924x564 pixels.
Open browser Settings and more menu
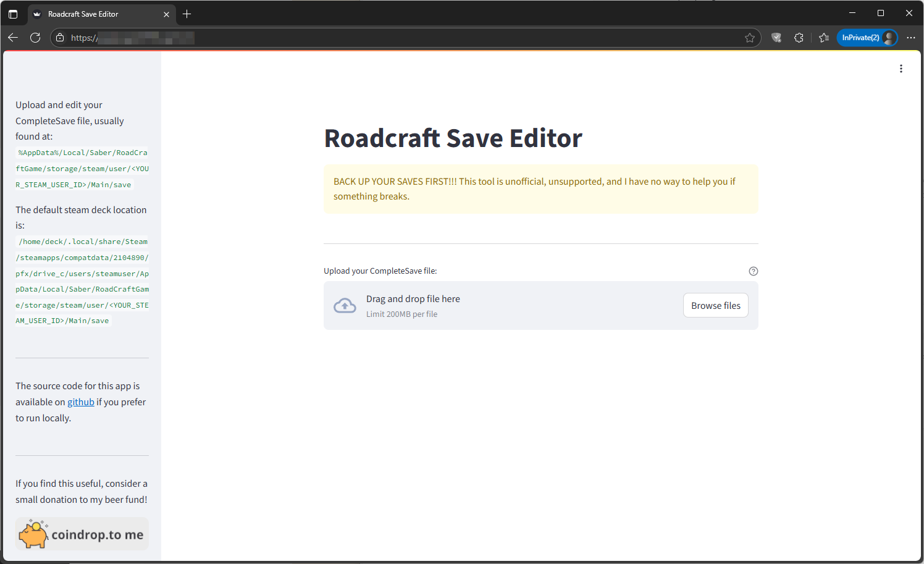(x=911, y=38)
